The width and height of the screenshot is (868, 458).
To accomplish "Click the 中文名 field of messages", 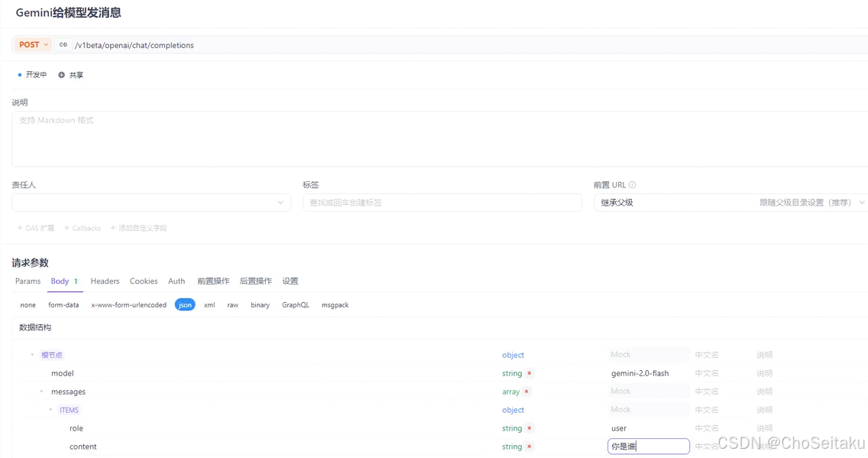I will point(707,391).
